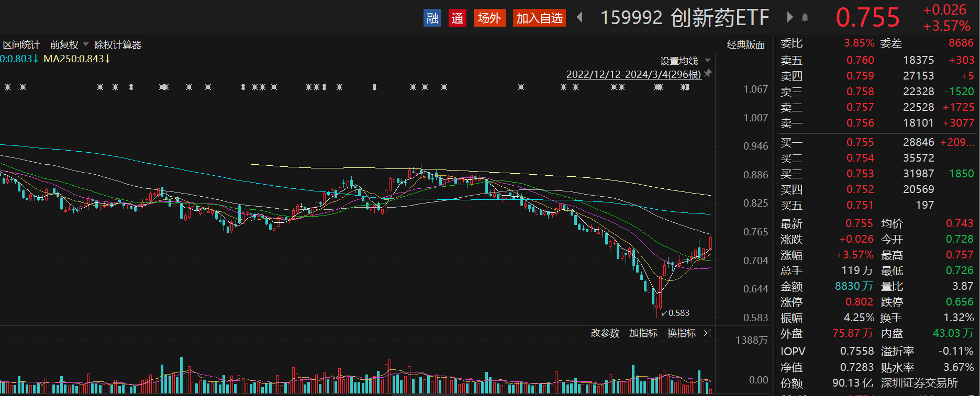Viewport: 980px width, 396px height.
Task: Expand the 设置均线 moving average dropdown
Action: (708, 61)
